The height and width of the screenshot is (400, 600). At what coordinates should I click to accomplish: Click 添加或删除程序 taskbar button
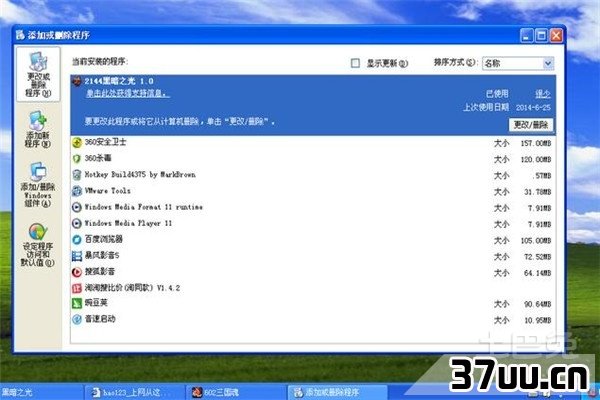pos(337,392)
